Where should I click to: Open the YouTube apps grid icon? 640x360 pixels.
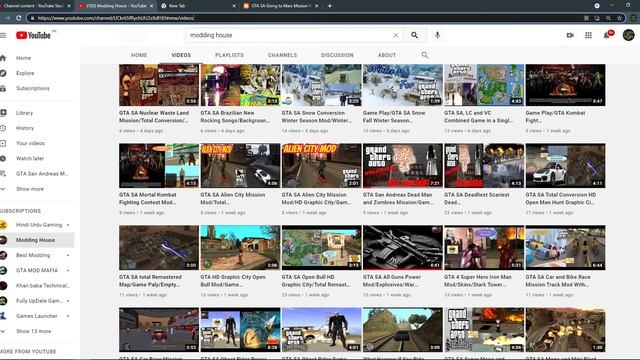coord(588,36)
